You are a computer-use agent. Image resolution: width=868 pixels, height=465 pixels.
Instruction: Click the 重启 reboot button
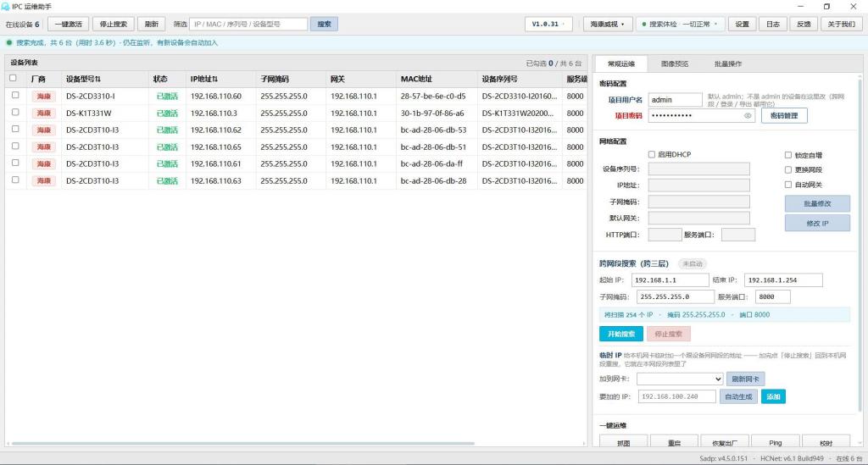[x=674, y=442]
